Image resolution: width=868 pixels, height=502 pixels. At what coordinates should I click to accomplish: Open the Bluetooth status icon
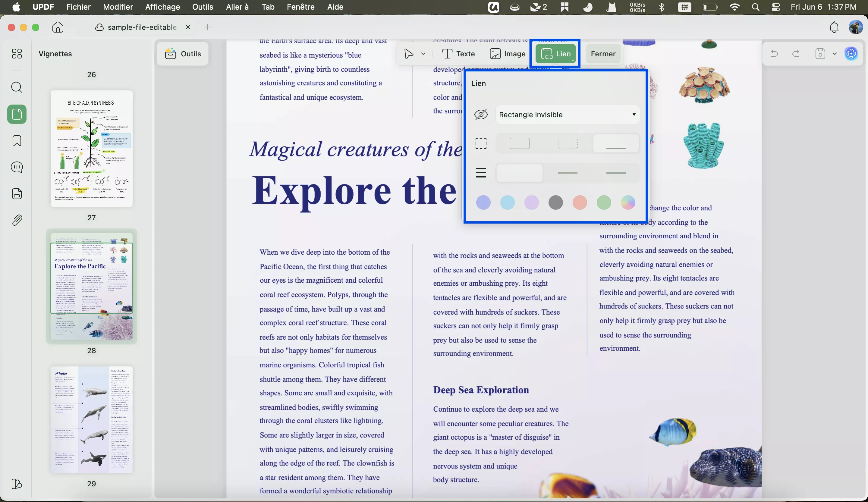coord(662,7)
